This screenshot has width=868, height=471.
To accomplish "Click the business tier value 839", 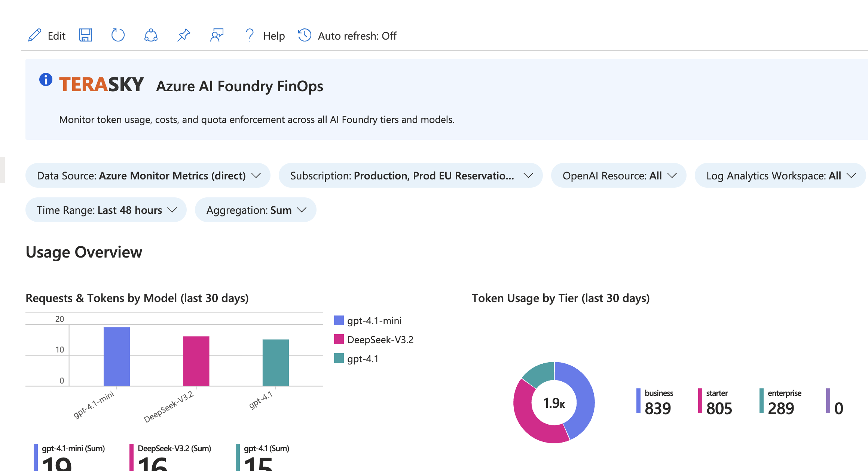I will pos(658,408).
